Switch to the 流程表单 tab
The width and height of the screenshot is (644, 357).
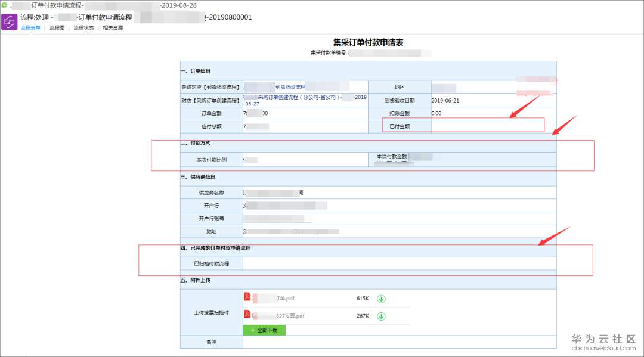(x=30, y=28)
